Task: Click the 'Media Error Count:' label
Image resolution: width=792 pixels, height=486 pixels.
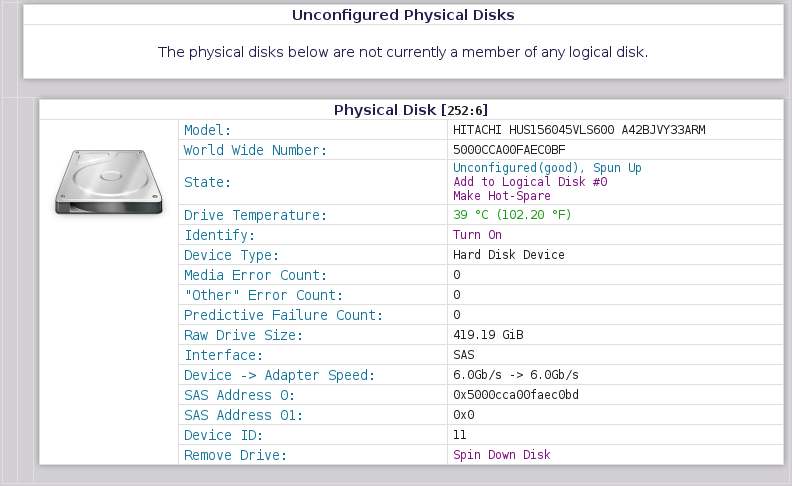Action: tap(254, 275)
